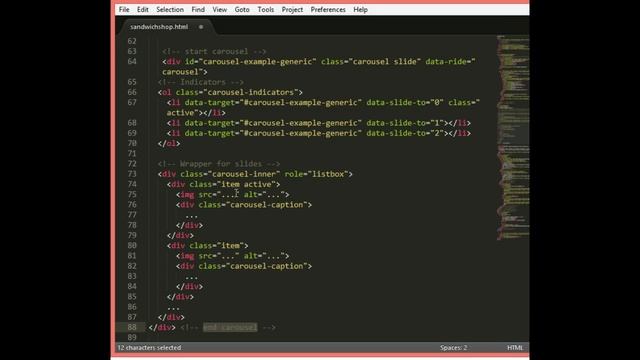The image size is (640, 360).
Task: Click '12 characters selected' status text
Action: coord(149,348)
